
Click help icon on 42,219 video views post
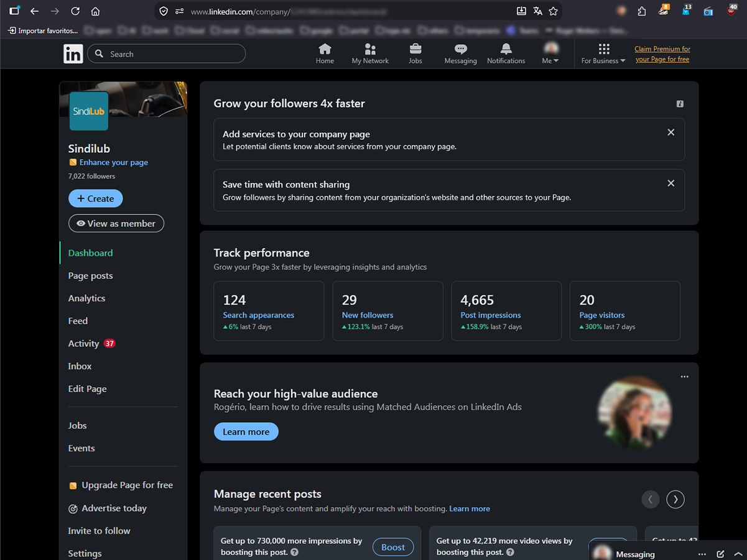pos(510,552)
